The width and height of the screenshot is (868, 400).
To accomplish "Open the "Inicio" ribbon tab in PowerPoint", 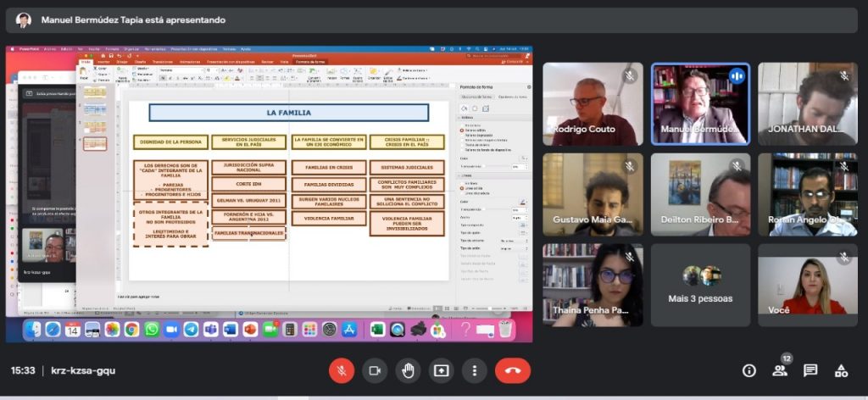I will point(85,62).
